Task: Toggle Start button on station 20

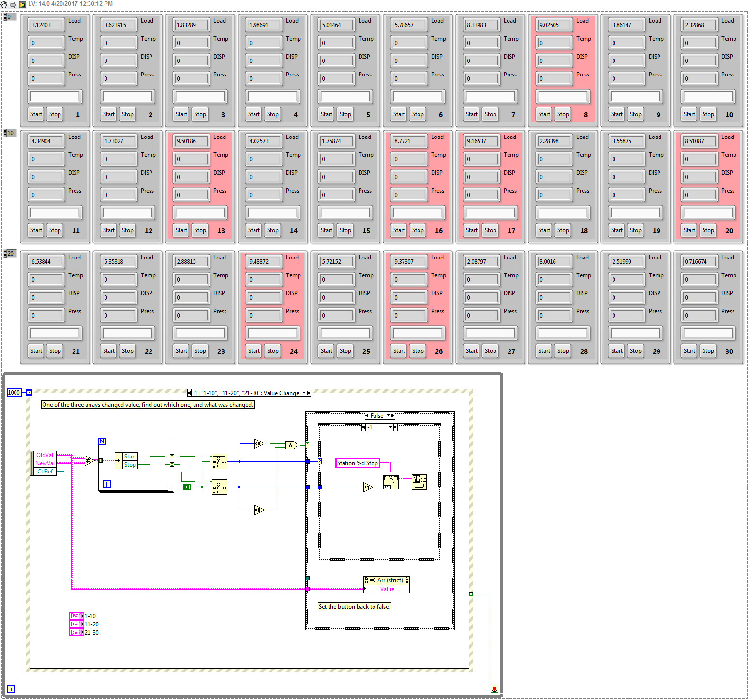Action: point(689,230)
